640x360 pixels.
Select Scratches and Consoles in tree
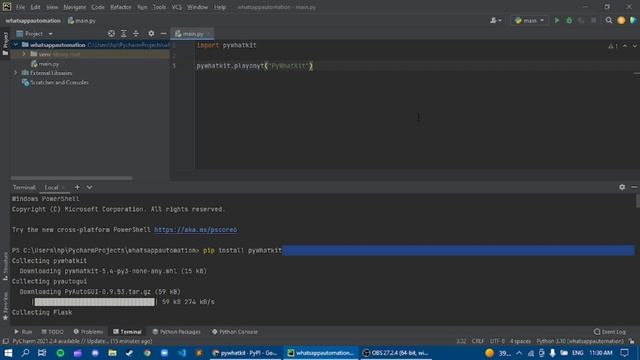[x=56, y=82]
